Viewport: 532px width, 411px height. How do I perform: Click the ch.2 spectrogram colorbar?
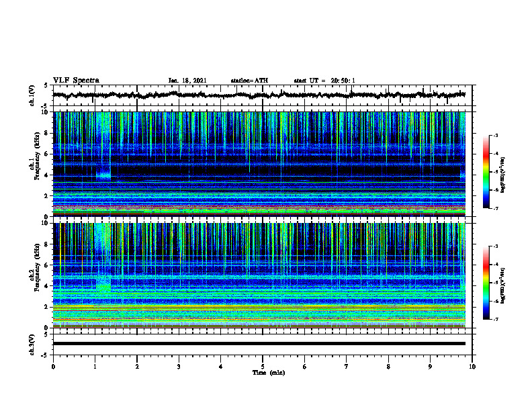tap(486, 283)
